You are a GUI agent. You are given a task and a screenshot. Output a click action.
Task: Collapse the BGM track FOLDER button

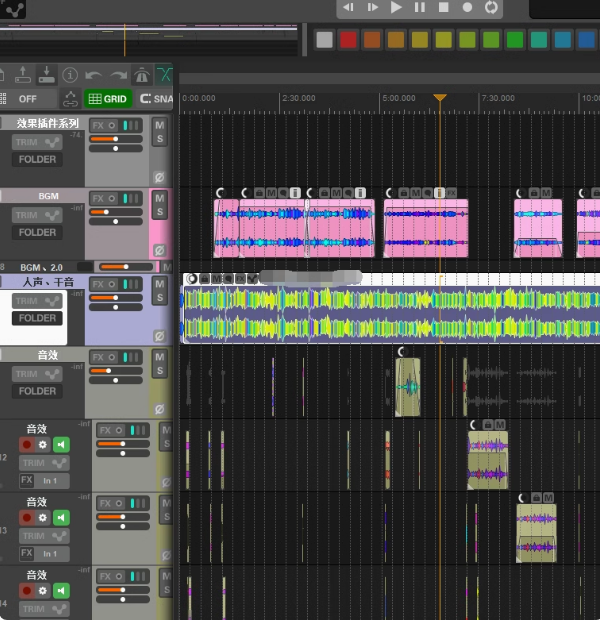pos(37,232)
